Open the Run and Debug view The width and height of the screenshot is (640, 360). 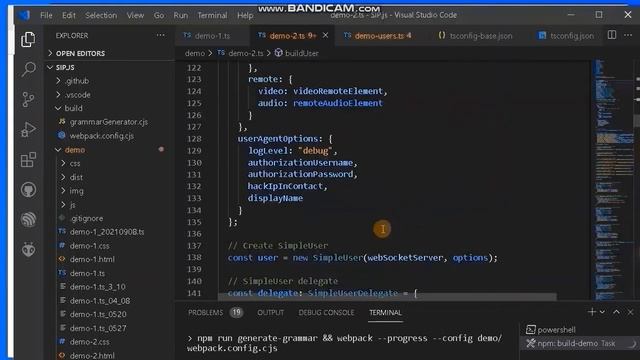coord(28,129)
